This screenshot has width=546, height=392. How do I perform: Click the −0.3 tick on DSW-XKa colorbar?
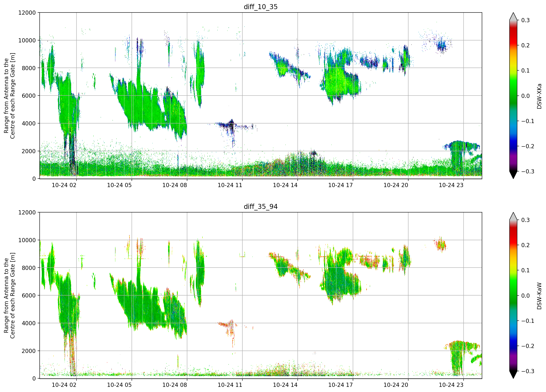[x=528, y=171]
